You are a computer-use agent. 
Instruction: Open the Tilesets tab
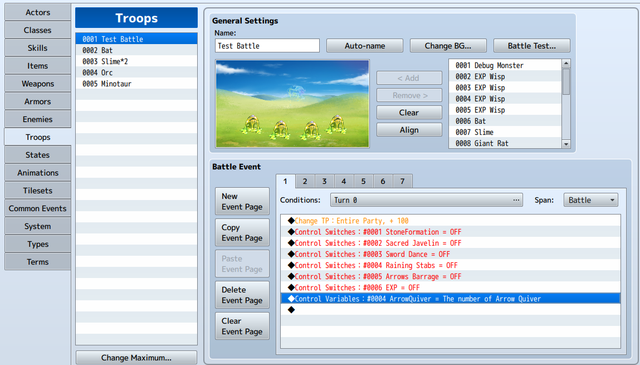(38, 191)
